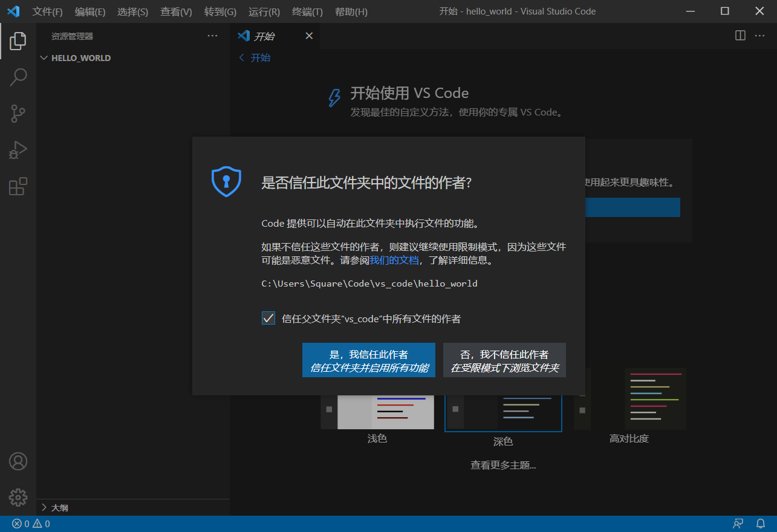This screenshot has width=777, height=532.
Task: Click 否，我不信任此作者 button
Action: (504, 360)
